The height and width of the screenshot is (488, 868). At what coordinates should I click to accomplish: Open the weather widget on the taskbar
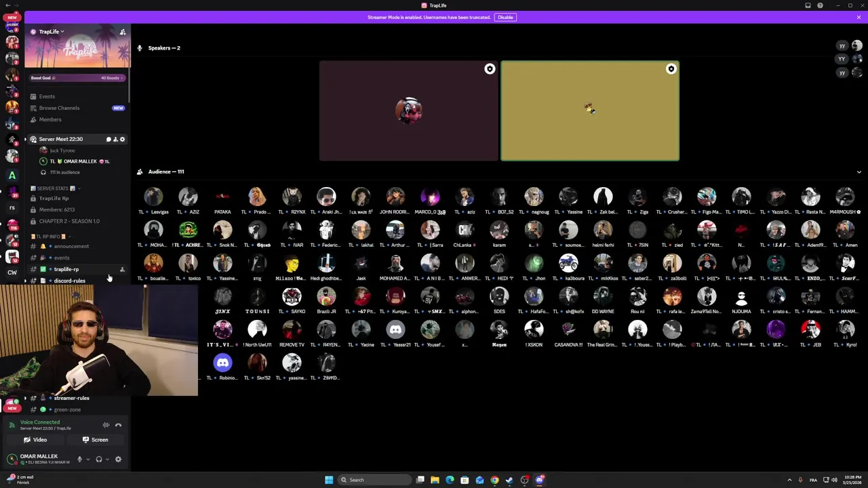[x=20, y=480]
